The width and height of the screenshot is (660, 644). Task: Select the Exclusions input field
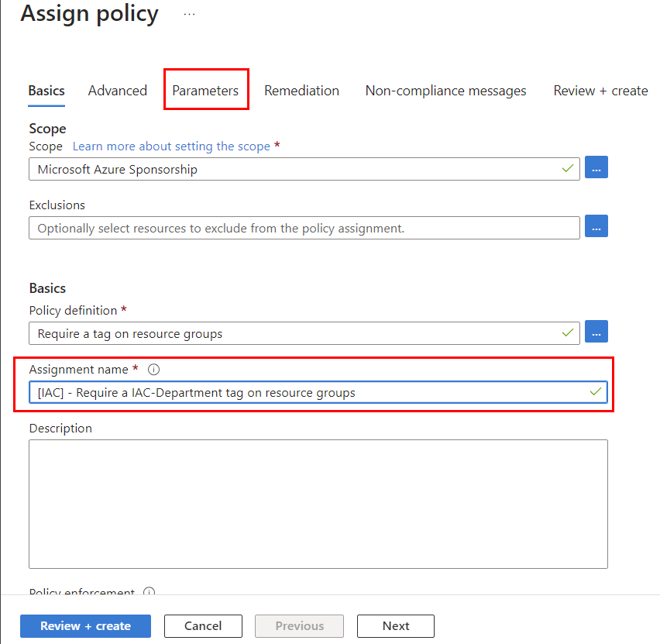pyautogui.click(x=302, y=227)
